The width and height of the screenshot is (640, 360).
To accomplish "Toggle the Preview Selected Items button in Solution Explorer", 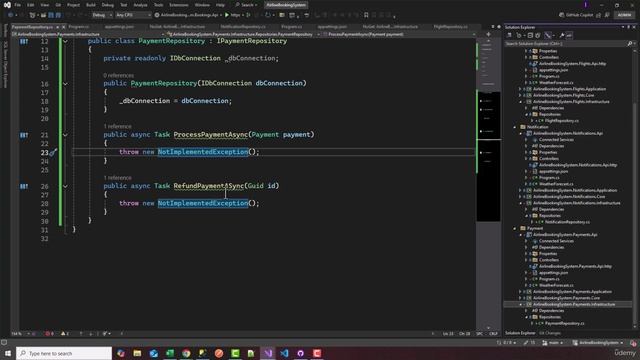I will tap(569, 36).
